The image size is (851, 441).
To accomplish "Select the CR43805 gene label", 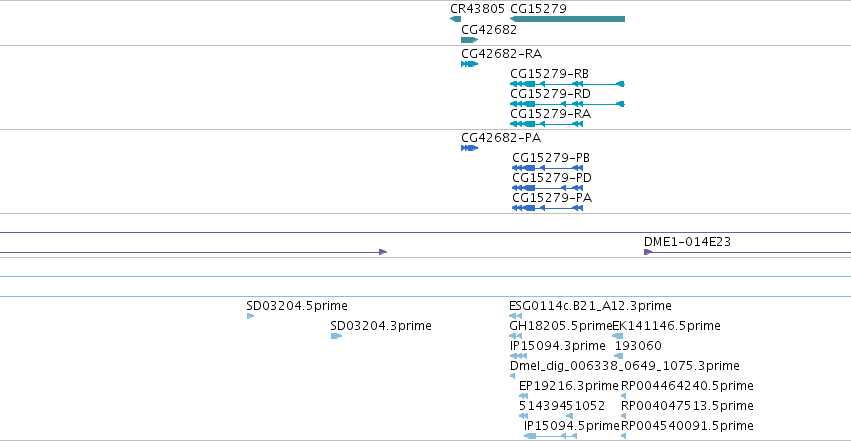I will 477,9.
